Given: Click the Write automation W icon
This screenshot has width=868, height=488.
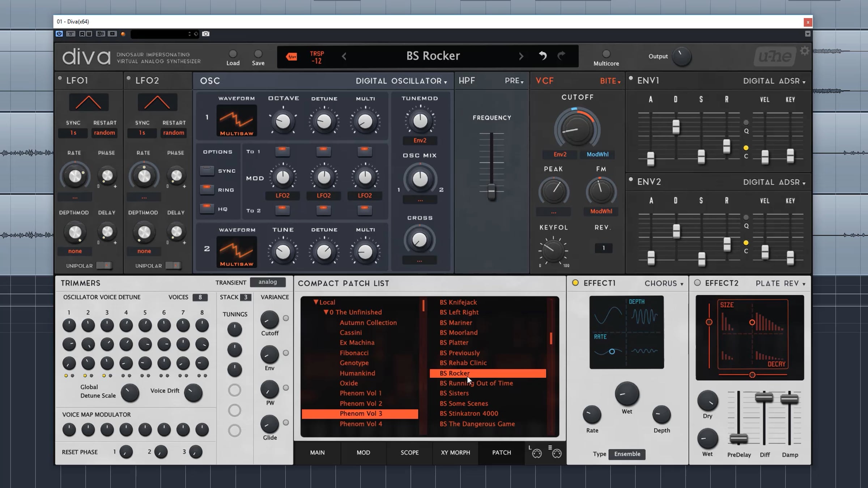Looking at the screenshot, I should [89, 34].
